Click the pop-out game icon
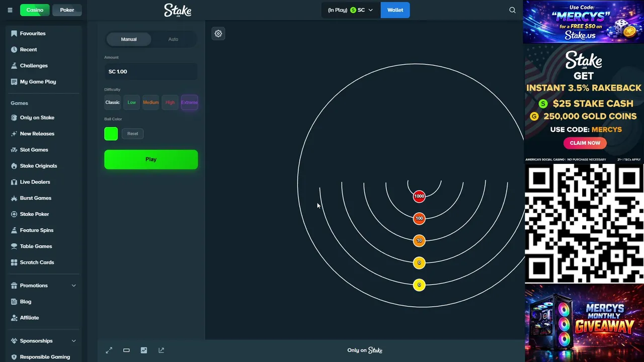644x362 pixels. [x=161, y=350]
